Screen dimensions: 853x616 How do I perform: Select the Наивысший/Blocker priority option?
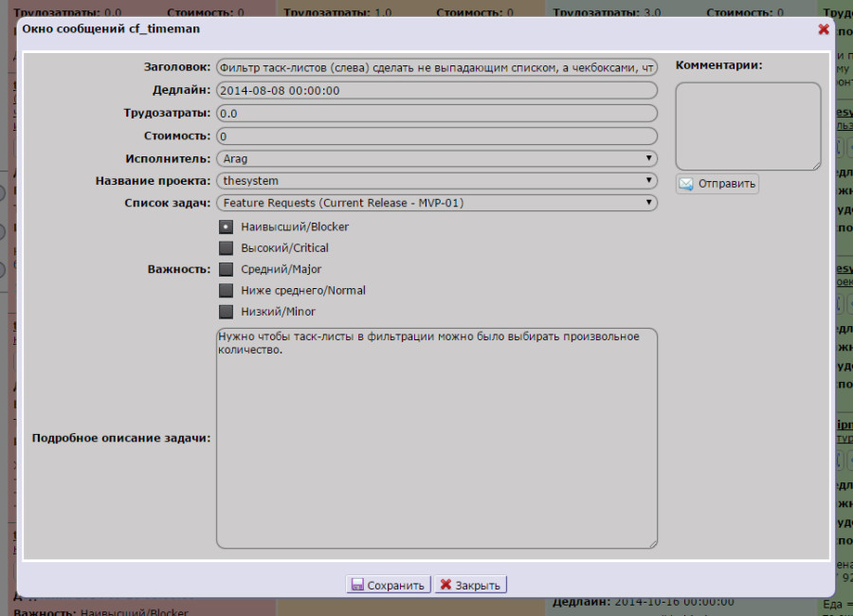coord(226,226)
